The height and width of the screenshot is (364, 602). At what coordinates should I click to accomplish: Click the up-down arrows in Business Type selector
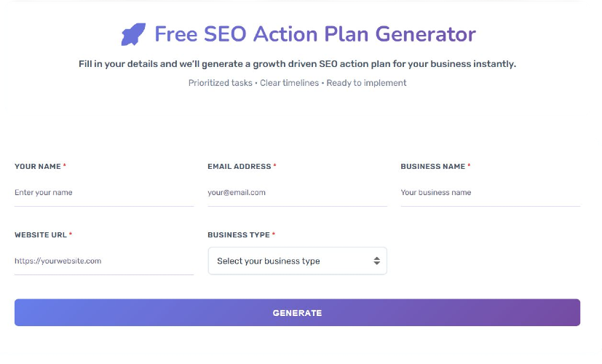(376, 261)
